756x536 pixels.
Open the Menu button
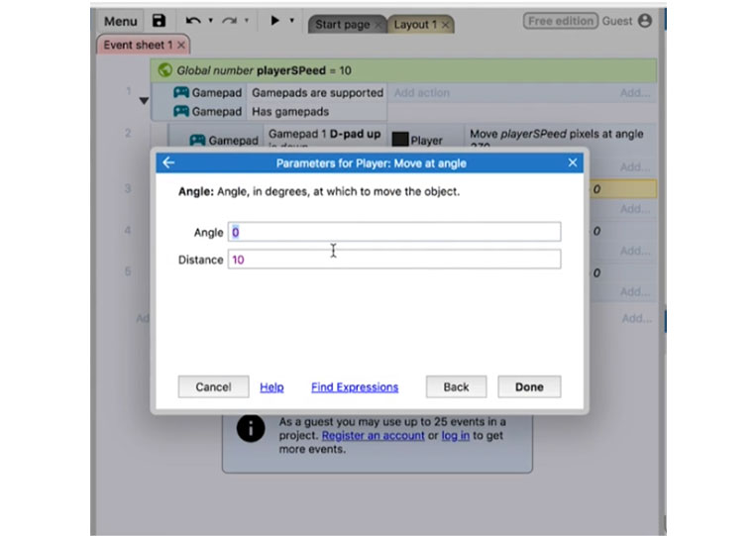click(x=121, y=21)
